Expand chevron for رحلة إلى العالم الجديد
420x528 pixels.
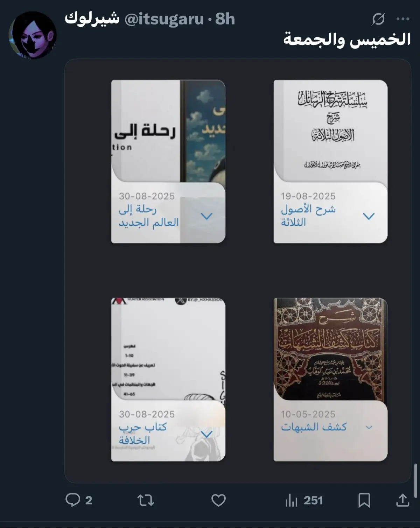(206, 216)
